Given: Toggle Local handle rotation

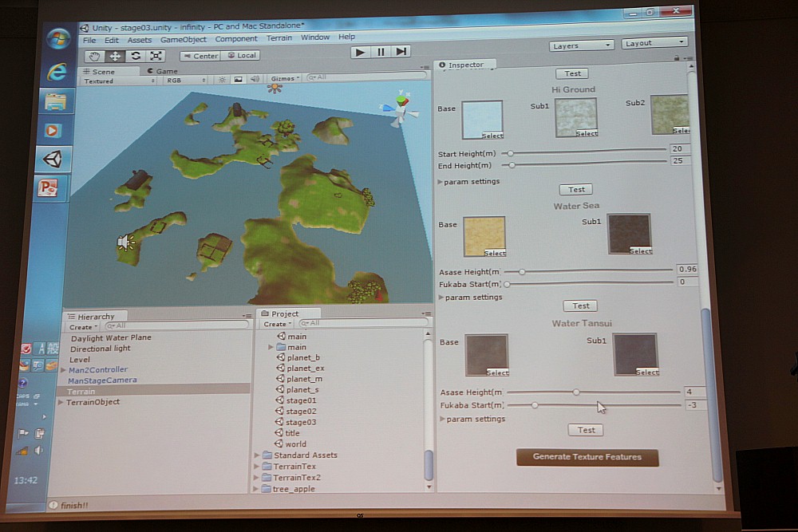Looking at the screenshot, I should [x=241, y=56].
